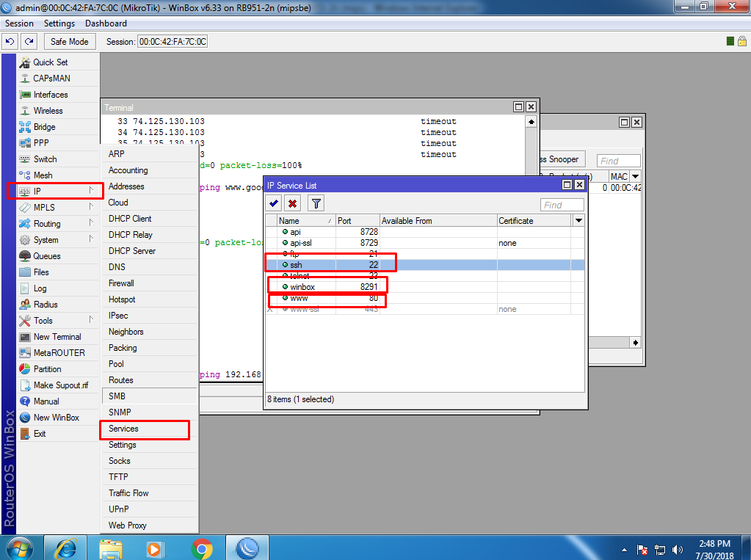
Task: Click Snooper tab in background window
Action: point(562,159)
